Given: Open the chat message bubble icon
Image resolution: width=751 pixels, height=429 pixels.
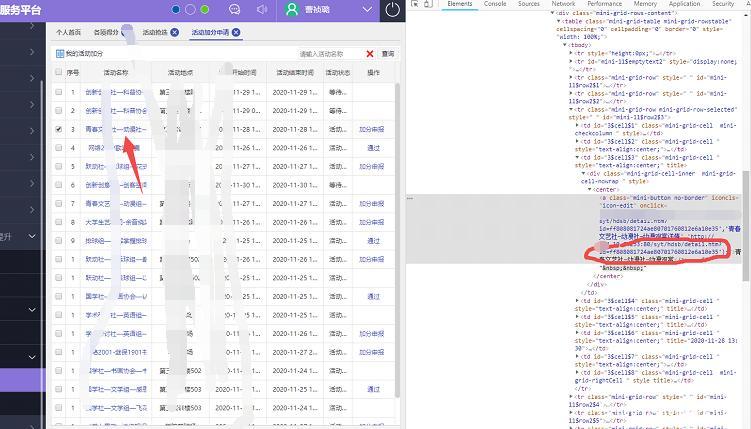Looking at the screenshot, I should click(x=235, y=9).
